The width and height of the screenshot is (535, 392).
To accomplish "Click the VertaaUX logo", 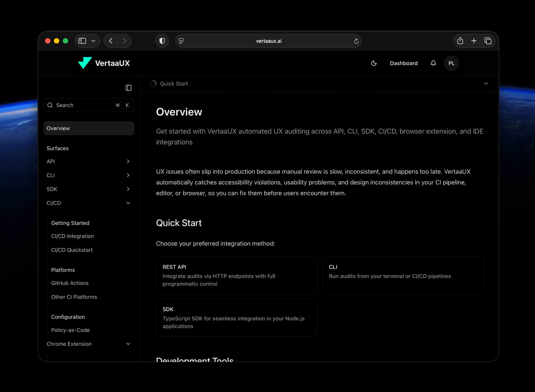I will (103, 63).
